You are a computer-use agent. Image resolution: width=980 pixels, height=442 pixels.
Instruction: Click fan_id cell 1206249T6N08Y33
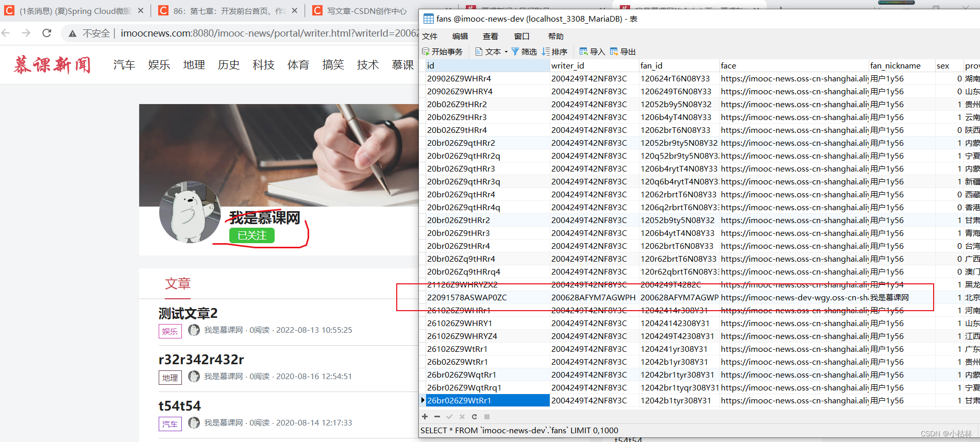coord(679,91)
